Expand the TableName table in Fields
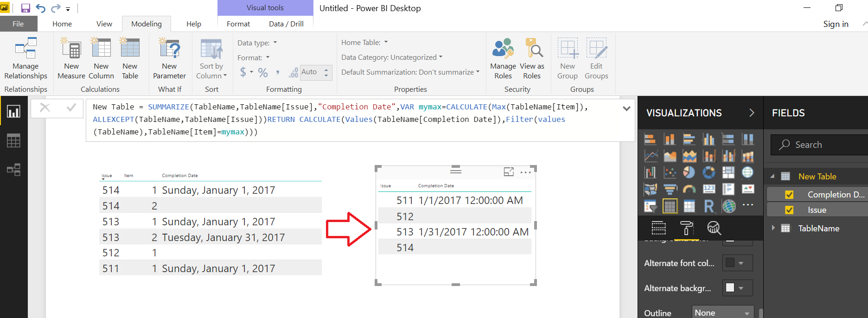The height and width of the screenshot is (318, 868). tap(773, 228)
